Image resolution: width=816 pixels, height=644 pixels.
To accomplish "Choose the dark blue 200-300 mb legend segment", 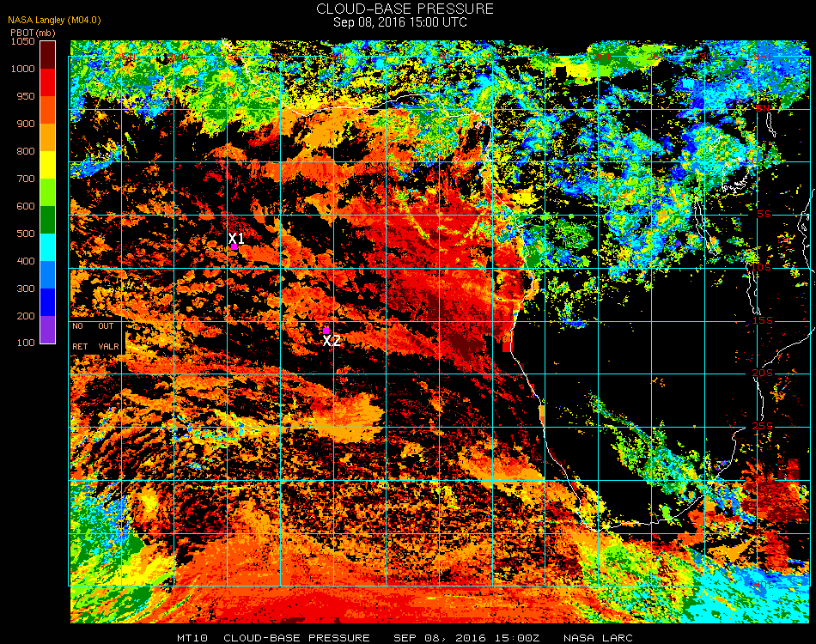I will (47, 302).
